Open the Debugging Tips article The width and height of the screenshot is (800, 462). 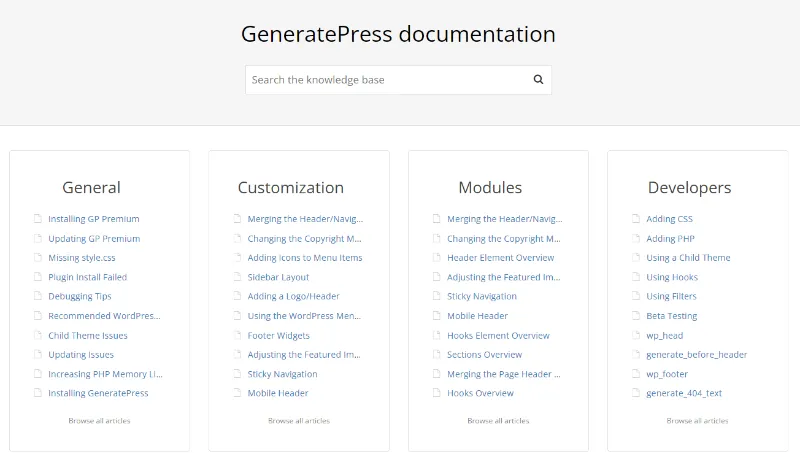click(x=80, y=296)
